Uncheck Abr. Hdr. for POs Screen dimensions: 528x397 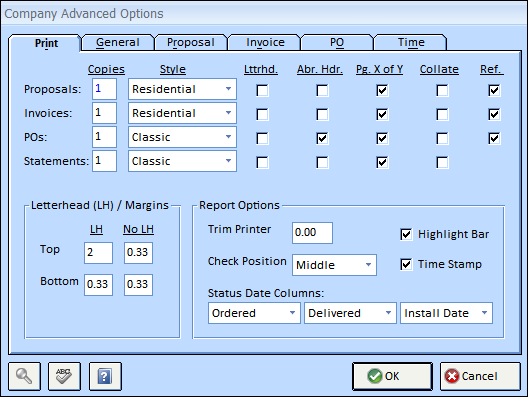click(x=322, y=138)
